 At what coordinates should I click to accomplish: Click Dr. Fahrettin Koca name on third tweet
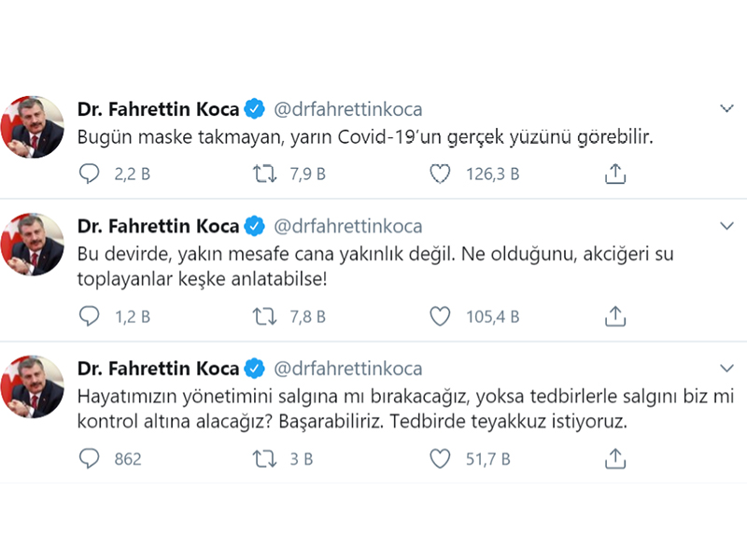158,368
